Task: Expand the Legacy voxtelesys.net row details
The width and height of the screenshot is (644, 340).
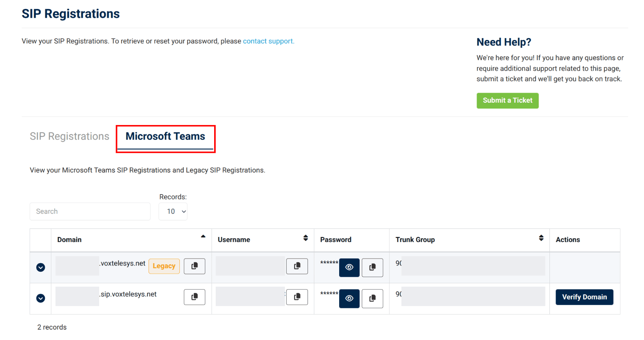Action: [41, 267]
